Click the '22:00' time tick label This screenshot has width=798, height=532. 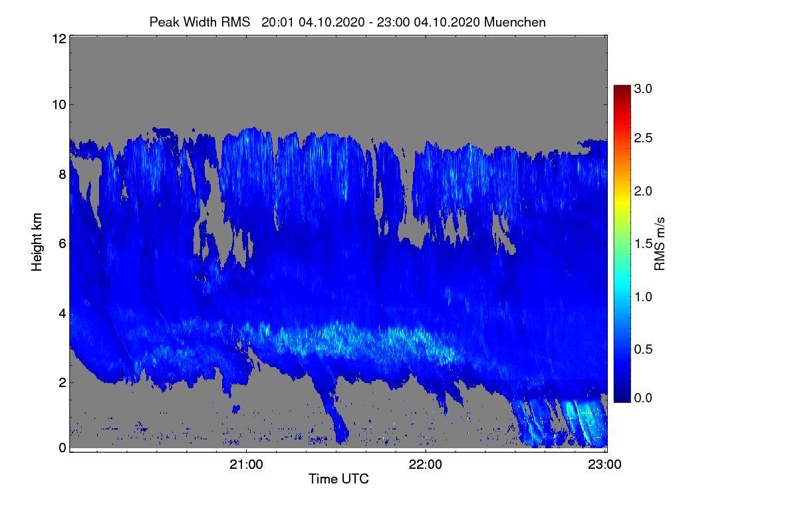[x=426, y=465]
